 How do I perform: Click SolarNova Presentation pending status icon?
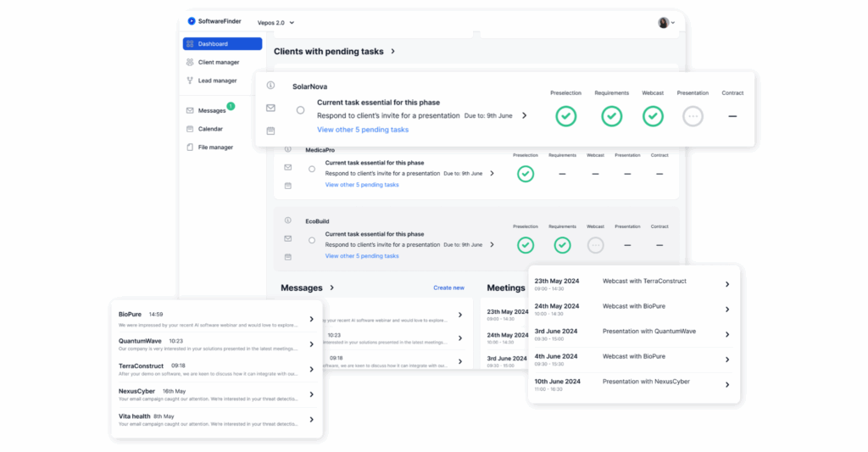point(693,116)
